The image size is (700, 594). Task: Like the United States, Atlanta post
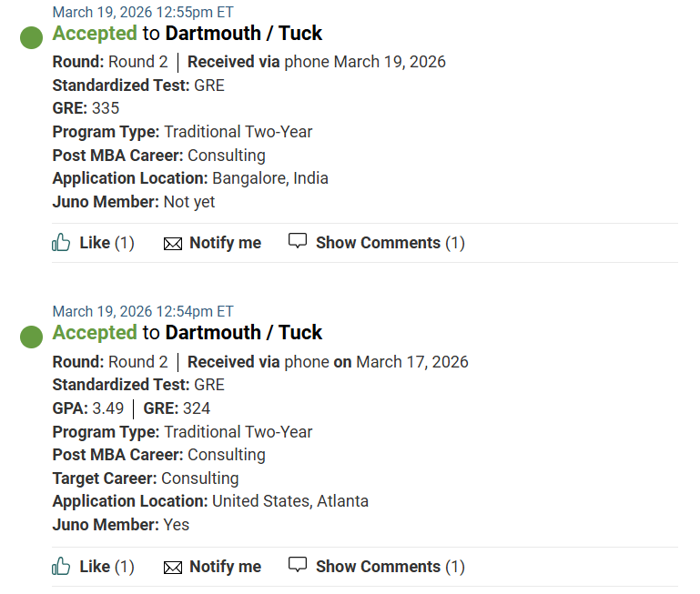coord(95,567)
